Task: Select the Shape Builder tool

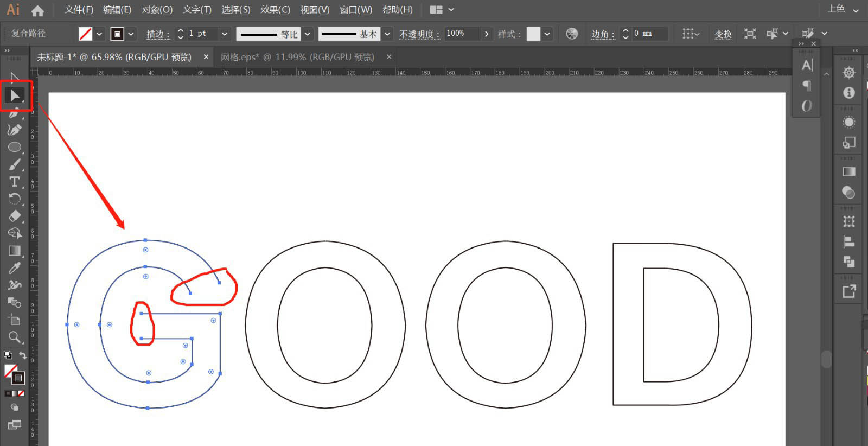Action: 15,233
